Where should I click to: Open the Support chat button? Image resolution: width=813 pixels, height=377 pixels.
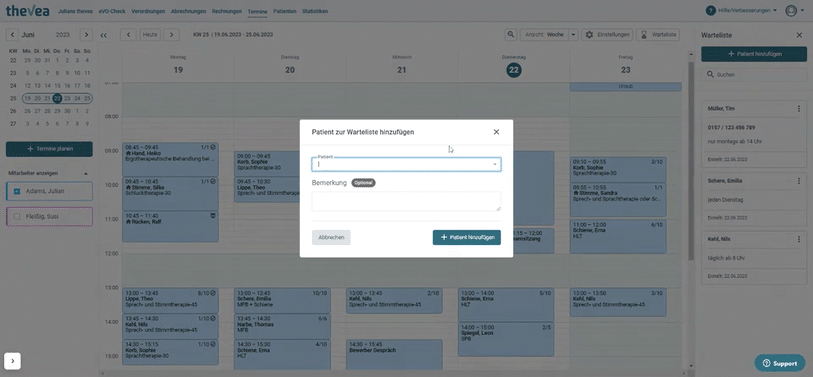point(780,363)
